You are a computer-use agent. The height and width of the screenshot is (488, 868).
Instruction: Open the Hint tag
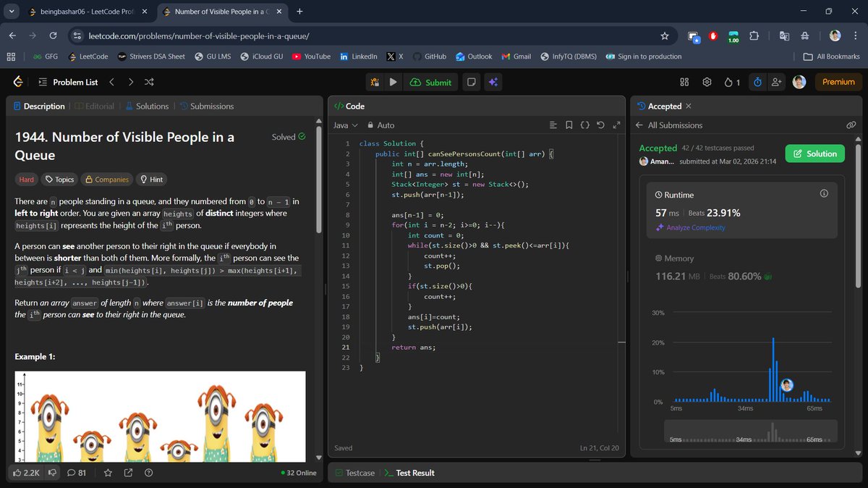pos(151,179)
